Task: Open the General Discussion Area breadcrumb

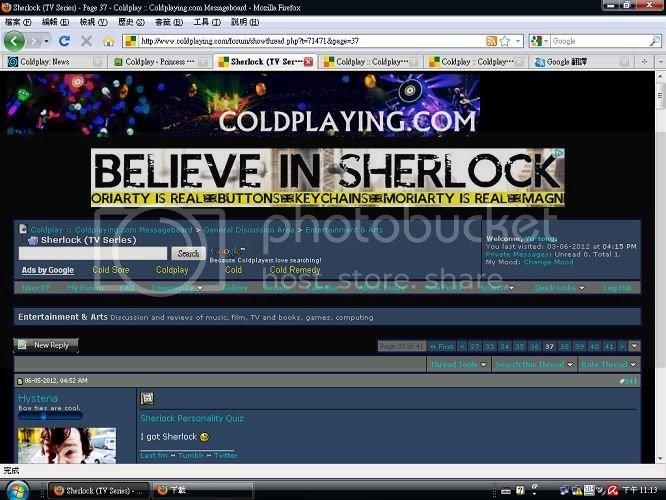Action: tap(249, 230)
